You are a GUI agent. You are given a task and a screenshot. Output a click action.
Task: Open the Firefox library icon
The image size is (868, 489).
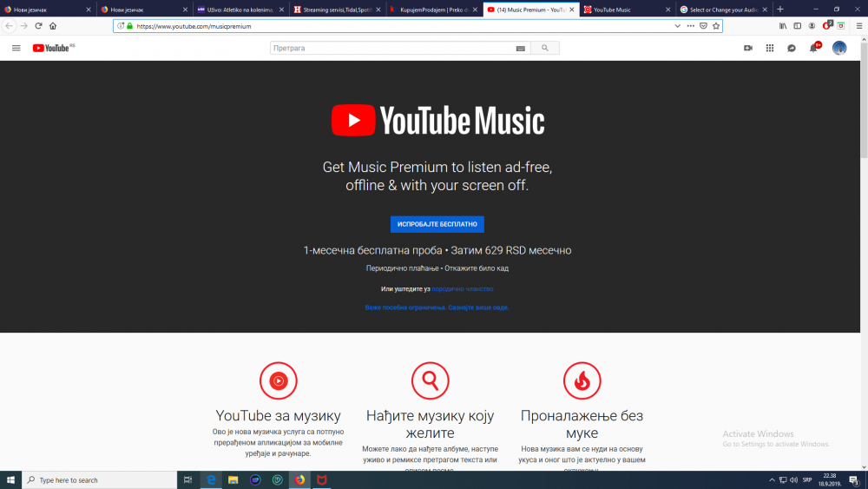pyautogui.click(x=783, y=26)
